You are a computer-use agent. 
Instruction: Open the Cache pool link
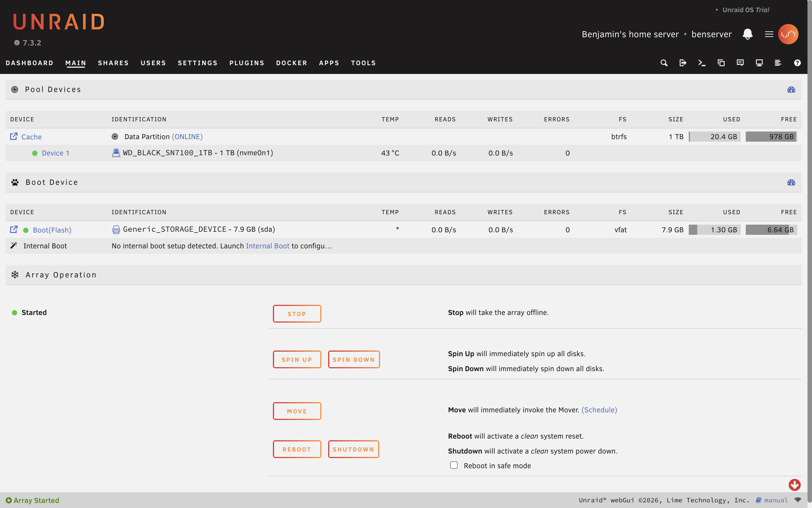point(32,137)
